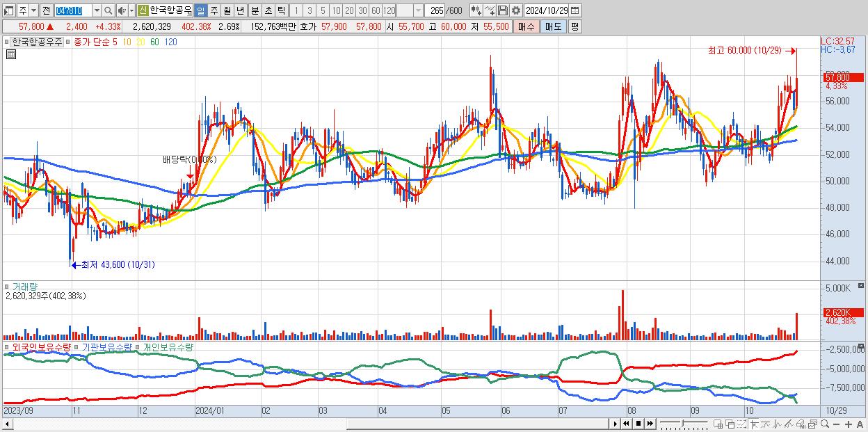Click the zoom slider thumb in bottom bar
The image size is (868, 432).
683,422
